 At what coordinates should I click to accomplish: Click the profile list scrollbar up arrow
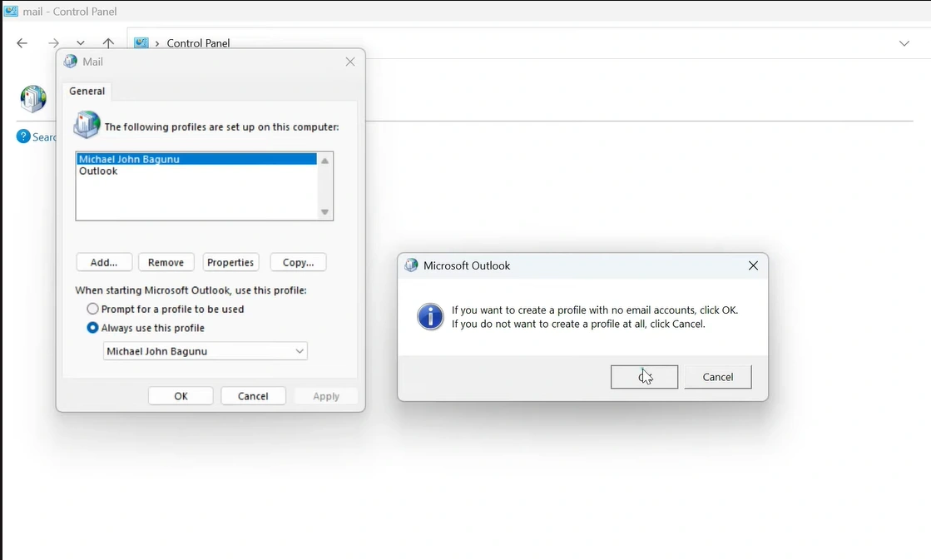click(x=324, y=161)
